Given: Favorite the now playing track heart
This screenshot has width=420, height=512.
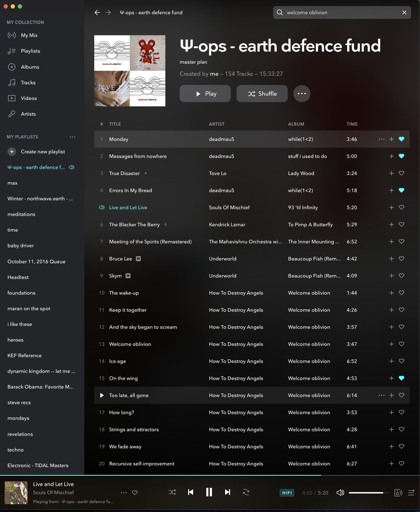Looking at the screenshot, I should click(135, 493).
